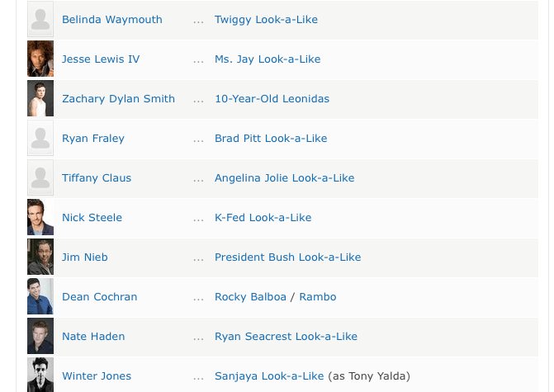554x392 pixels.
Task: Open the 10-Year-Old Leonidas character page
Action: click(272, 99)
